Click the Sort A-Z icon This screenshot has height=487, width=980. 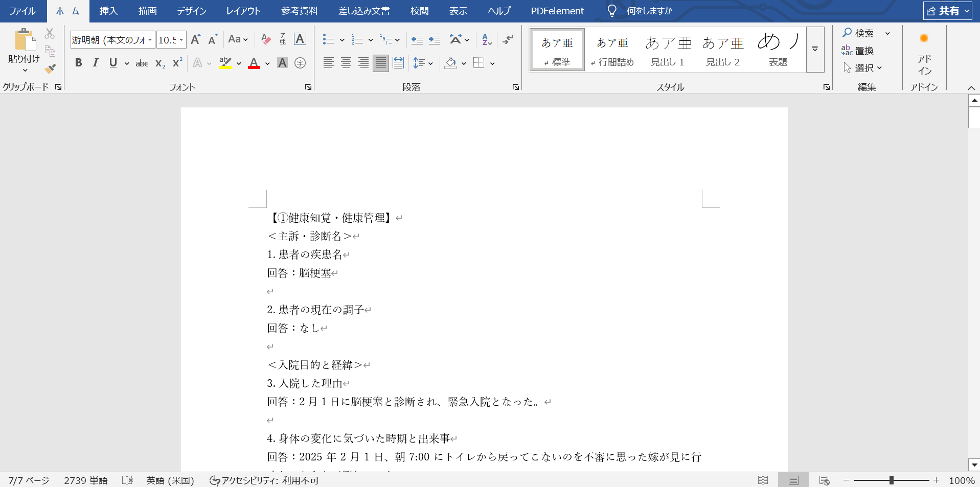pyautogui.click(x=487, y=39)
